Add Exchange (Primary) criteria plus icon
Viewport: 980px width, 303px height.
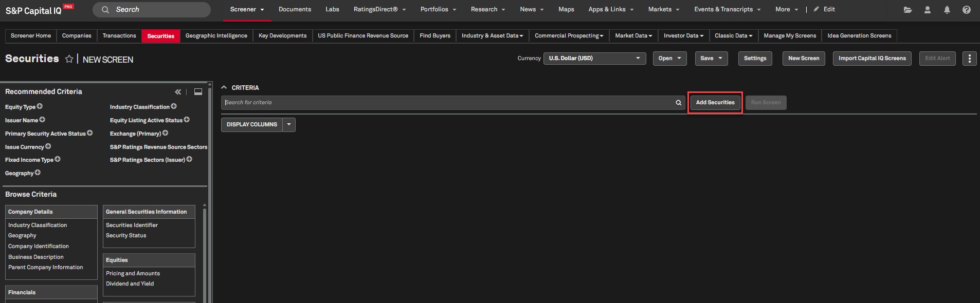coord(166,133)
